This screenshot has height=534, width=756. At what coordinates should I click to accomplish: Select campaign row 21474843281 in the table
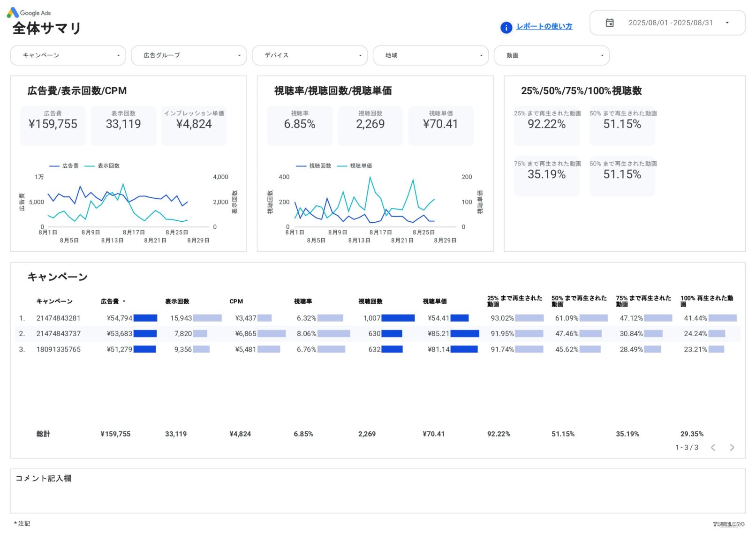click(58, 318)
